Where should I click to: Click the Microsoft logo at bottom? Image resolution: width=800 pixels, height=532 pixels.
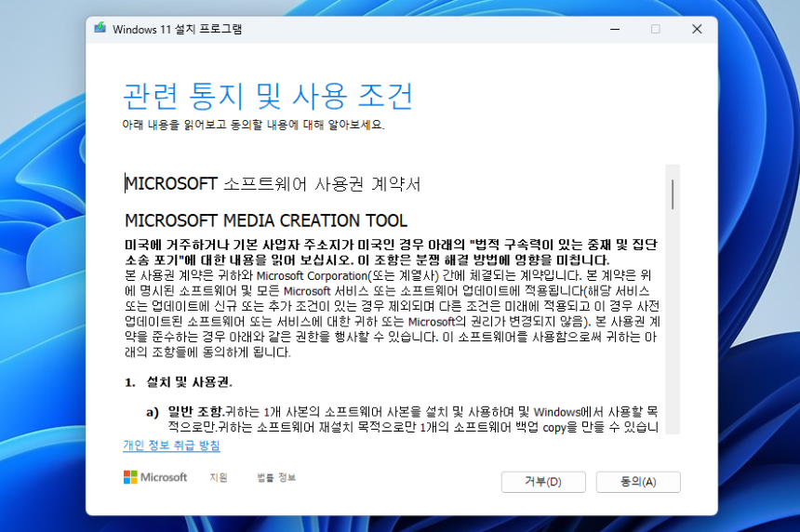coord(155,477)
